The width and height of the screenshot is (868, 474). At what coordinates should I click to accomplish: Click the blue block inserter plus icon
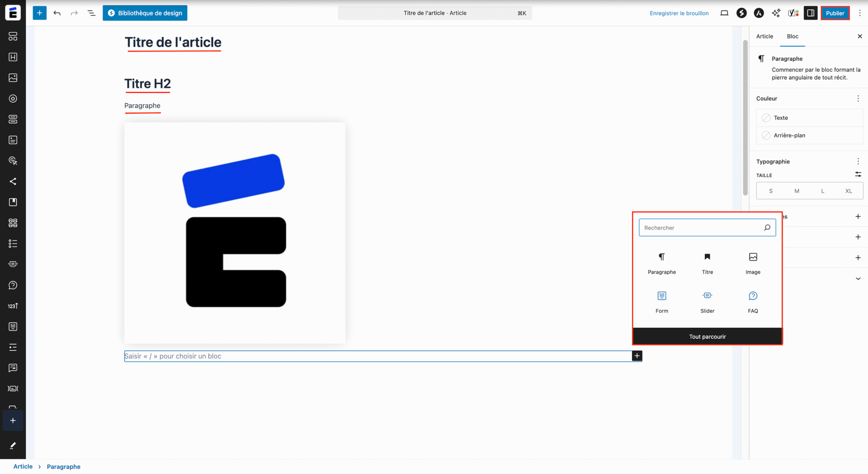tap(40, 13)
